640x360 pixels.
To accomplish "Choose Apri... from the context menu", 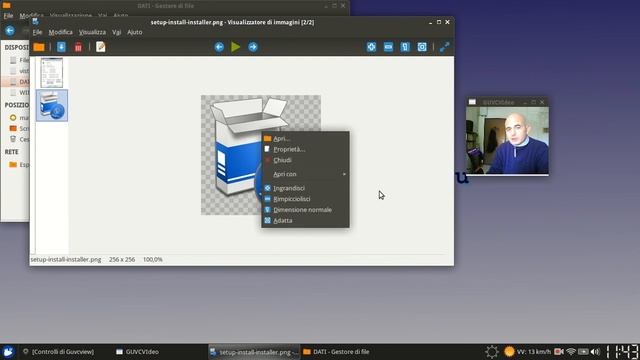I will (305, 139).
